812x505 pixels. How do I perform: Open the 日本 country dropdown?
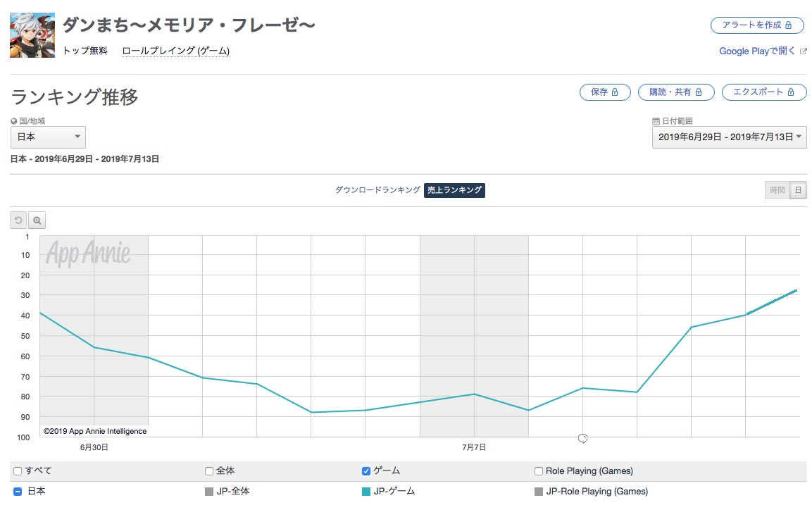tap(48, 137)
